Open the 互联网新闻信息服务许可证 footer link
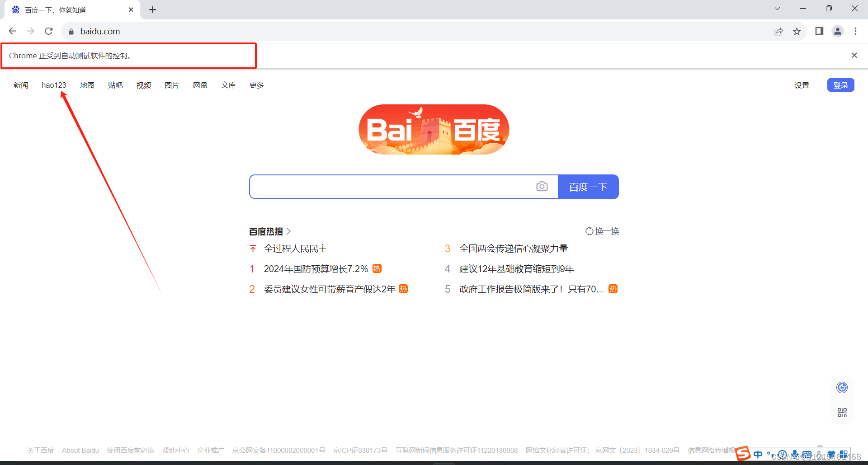Image resolution: width=868 pixels, height=465 pixels. coord(457,451)
